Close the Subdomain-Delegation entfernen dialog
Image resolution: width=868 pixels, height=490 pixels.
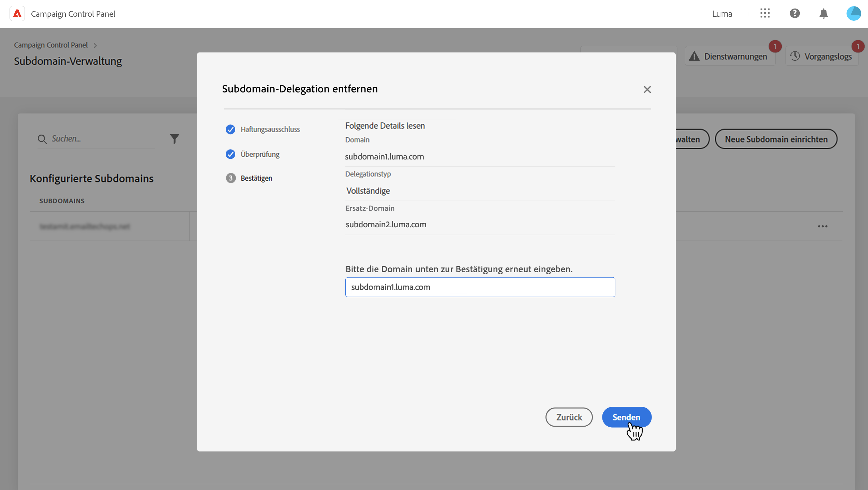tap(647, 89)
